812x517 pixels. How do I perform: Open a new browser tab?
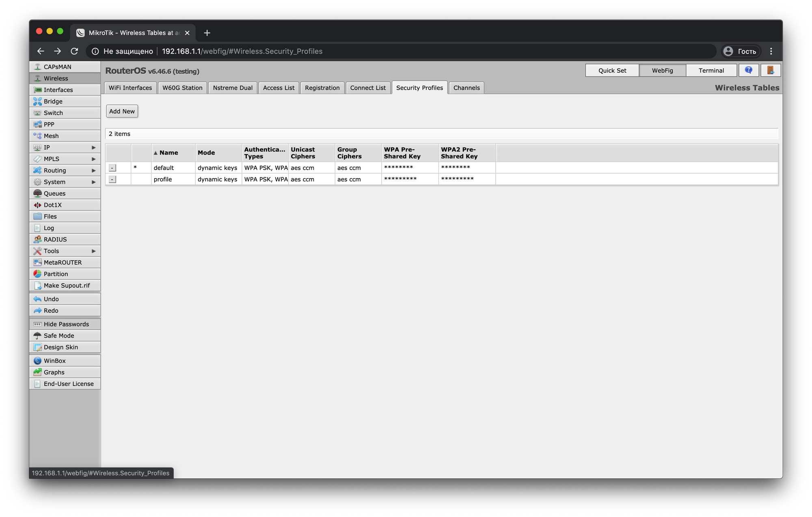coord(207,33)
